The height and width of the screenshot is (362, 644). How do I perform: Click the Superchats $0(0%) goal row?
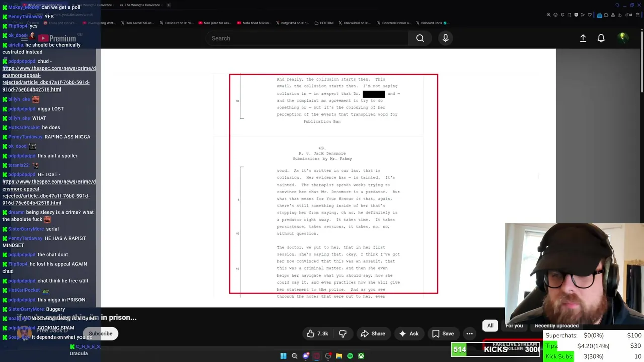point(594,335)
